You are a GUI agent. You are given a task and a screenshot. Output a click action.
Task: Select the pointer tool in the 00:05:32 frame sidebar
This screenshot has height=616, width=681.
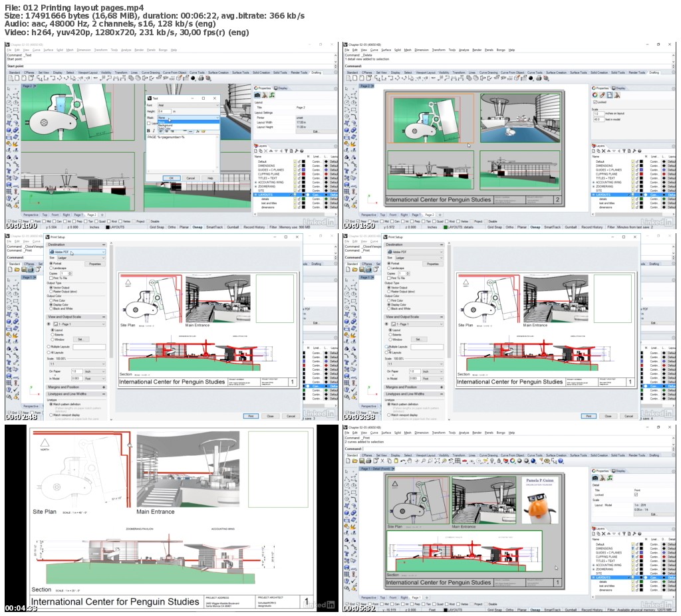pyautogui.click(x=346, y=472)
